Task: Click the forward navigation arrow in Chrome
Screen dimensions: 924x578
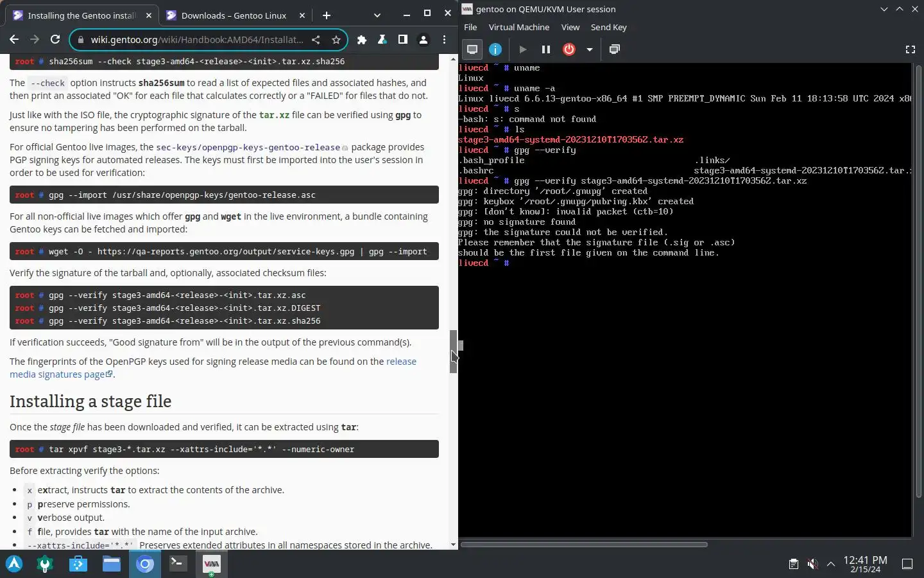Action: click(x=35, y=40)
